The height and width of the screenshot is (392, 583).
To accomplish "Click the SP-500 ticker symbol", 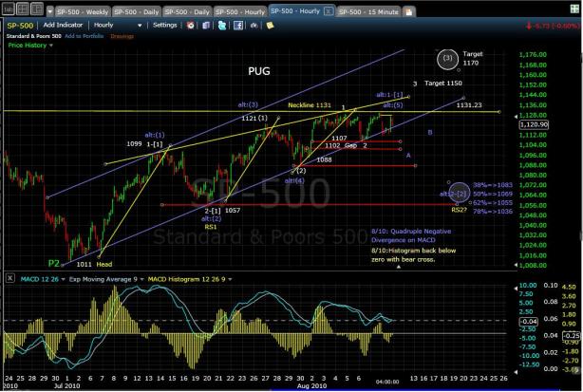I will (20, 26).
